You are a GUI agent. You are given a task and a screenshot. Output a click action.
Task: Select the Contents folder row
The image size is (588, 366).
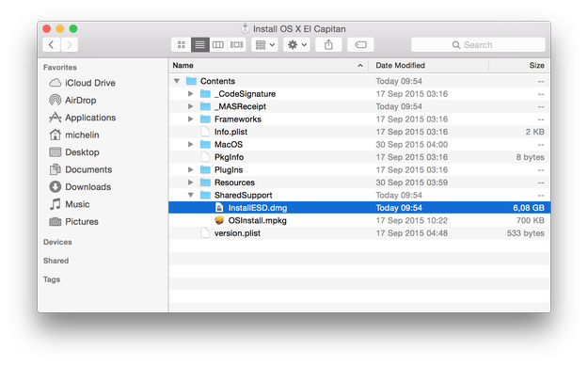359,81
